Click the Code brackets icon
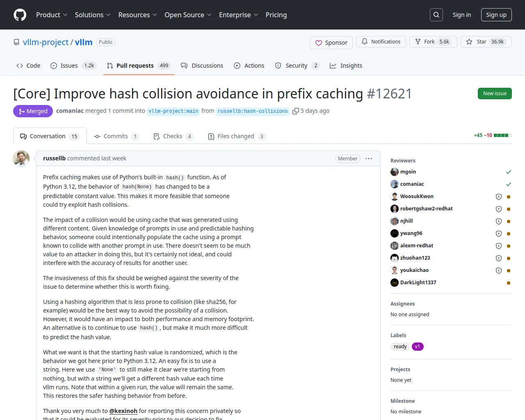This screenshot has width=525, height=420. pos(20,66)
